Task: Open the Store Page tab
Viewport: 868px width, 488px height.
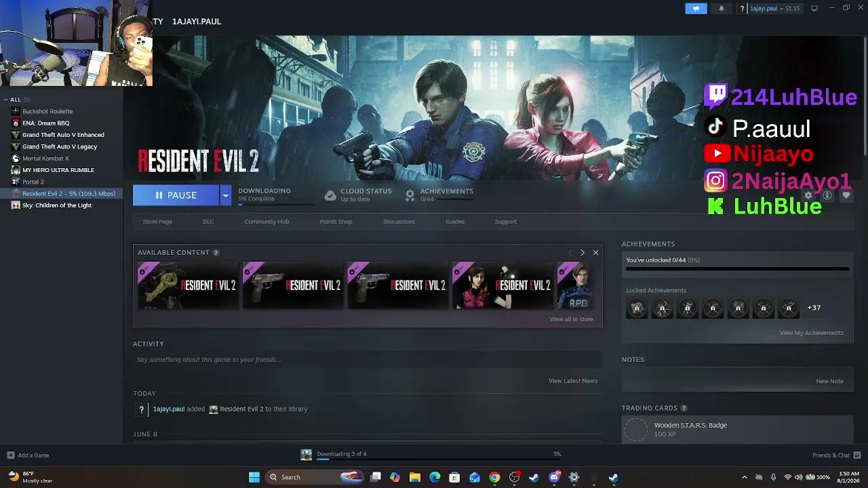Action: [x=157, y=222]
